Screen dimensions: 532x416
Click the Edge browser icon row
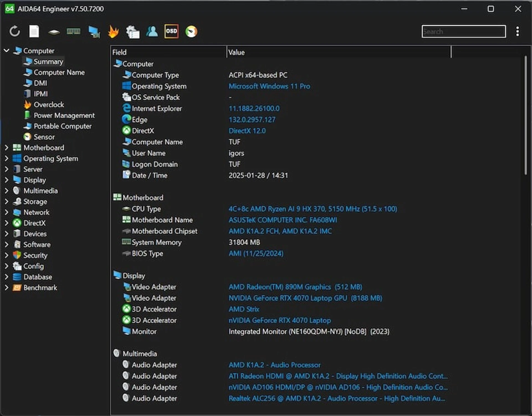(x=126, y=119)
